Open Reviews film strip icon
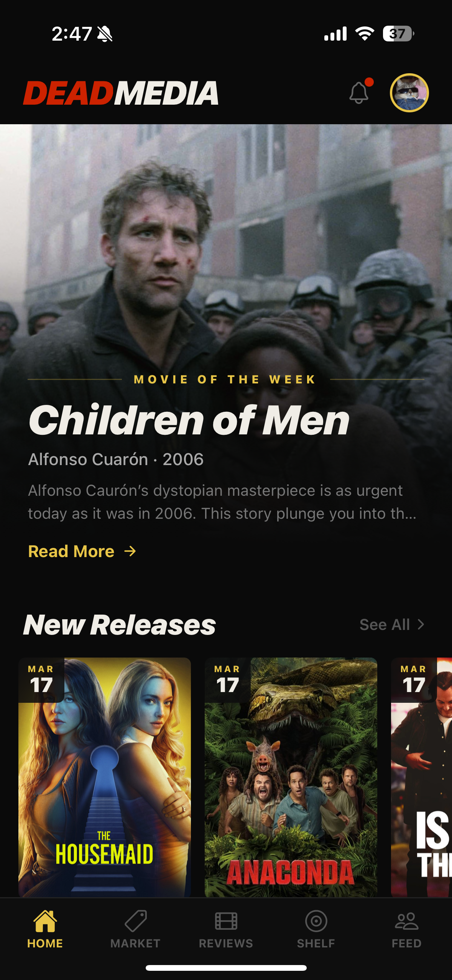The width and height of the screenshot is (452, 980). [x=226, y=921]
